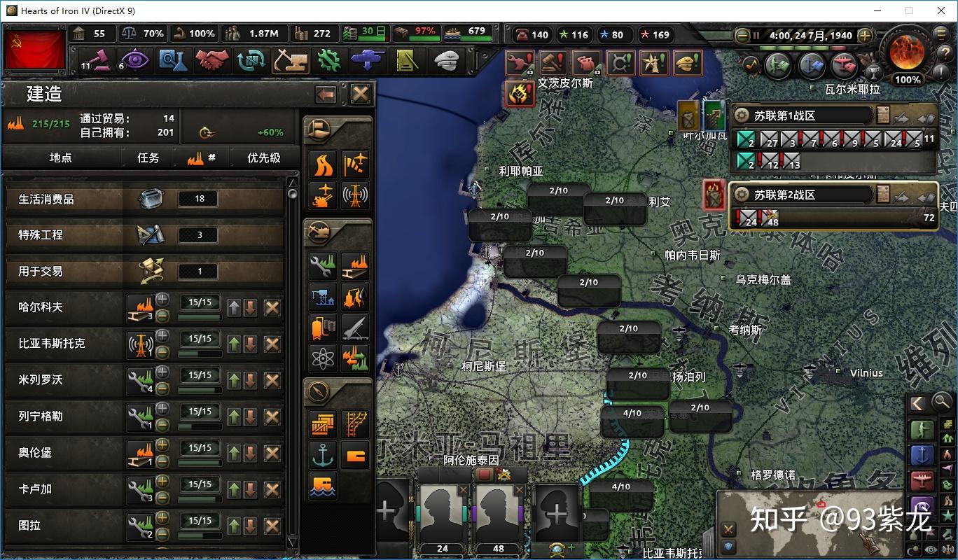
Task: Raise priority of 米列罗沃 construction
Action: [234, 381]
